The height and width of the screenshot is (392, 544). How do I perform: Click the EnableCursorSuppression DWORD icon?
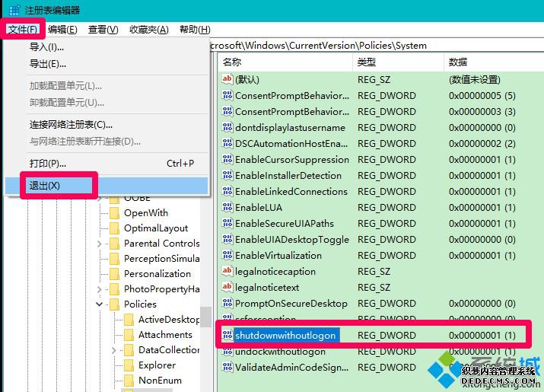(227, 159)
